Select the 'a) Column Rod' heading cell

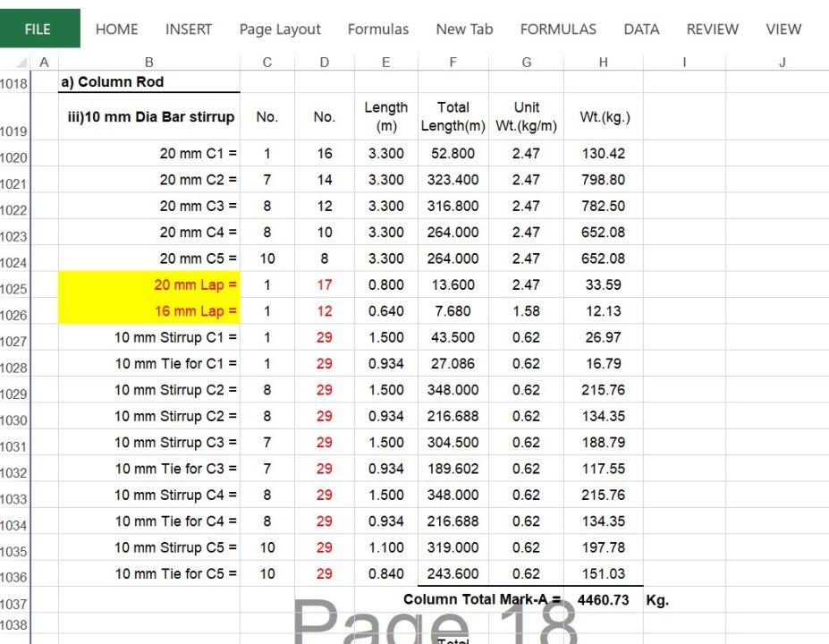coord(149,82)
